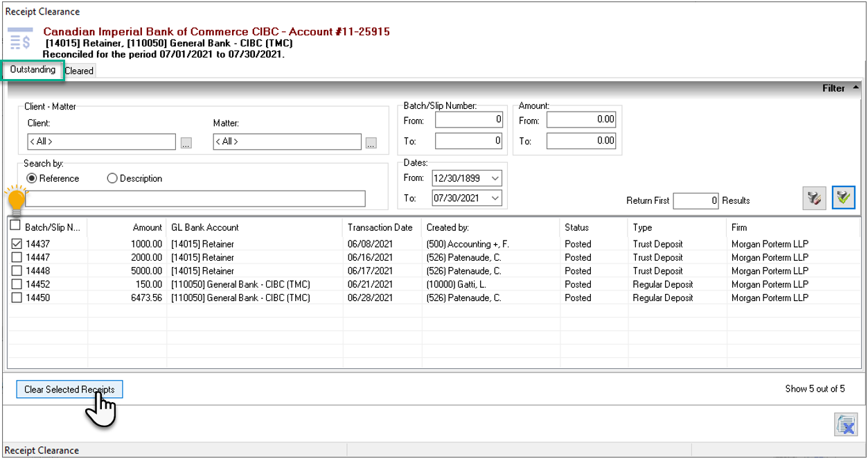Screen dimensions: 868x459
Task: Select the Reference radio button
Action: 32,178
